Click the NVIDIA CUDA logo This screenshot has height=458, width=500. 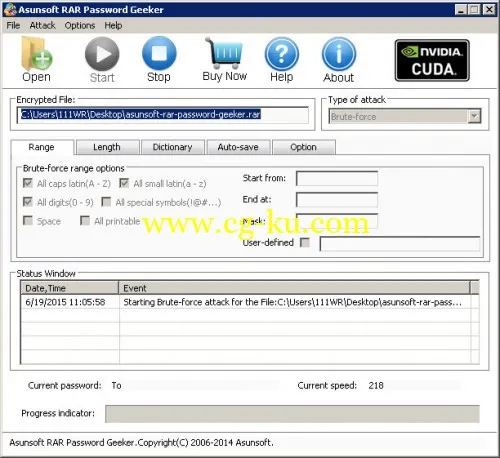pos(432,60)
